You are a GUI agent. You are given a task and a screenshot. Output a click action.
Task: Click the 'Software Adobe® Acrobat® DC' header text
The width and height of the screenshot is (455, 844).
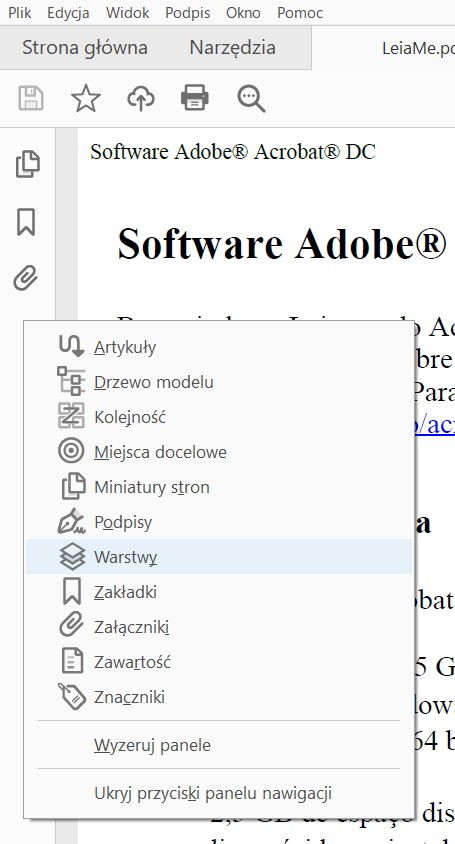click(x=233, y=152)
